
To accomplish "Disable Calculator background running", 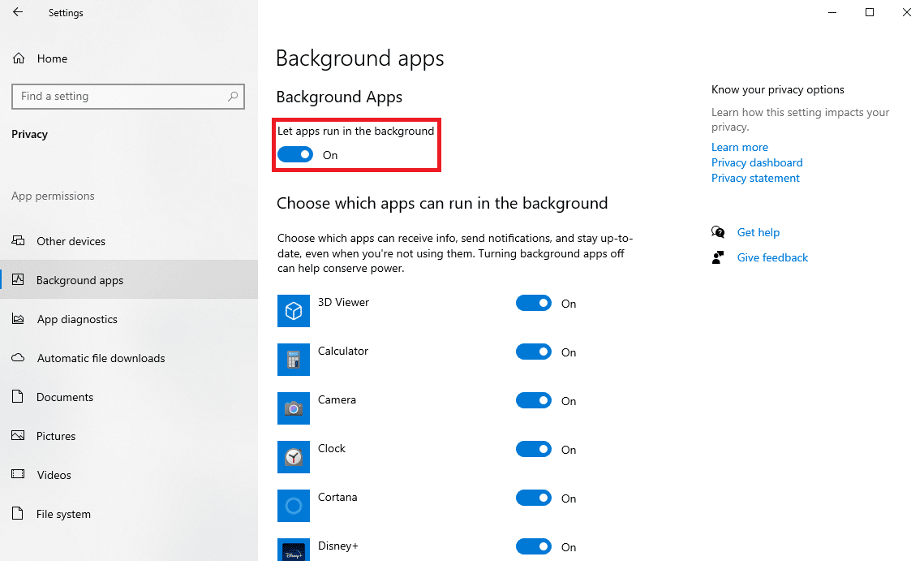I will (x=534, y=352).
